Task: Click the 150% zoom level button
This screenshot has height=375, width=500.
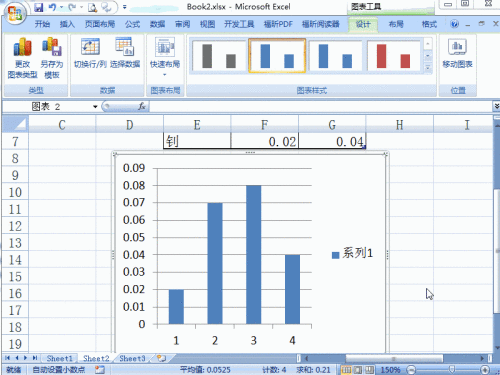Action: (390, 370)
